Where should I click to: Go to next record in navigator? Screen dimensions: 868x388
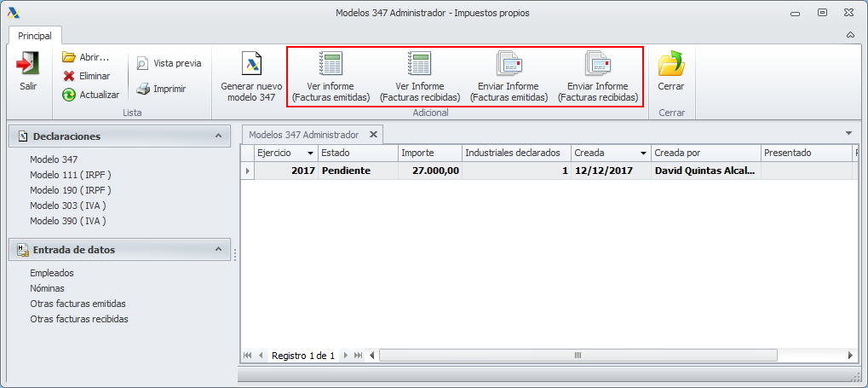345,356
